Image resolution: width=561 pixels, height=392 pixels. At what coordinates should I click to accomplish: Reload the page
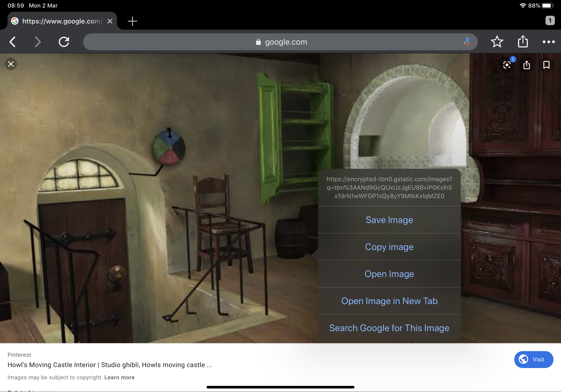(64, 42)
